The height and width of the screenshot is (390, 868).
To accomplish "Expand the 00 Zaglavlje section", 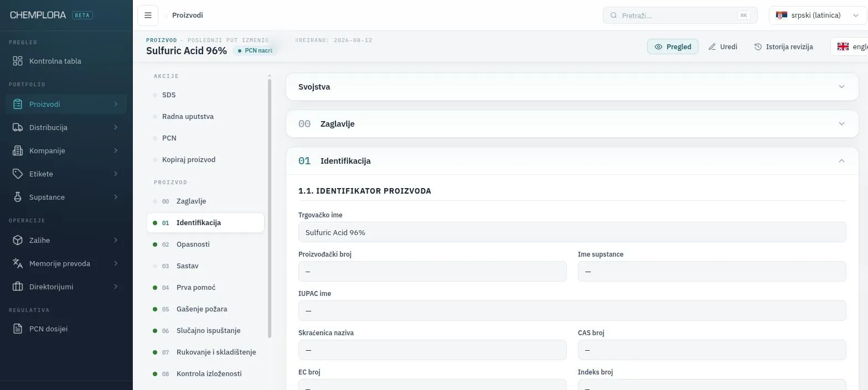I will tap(572, 124).
